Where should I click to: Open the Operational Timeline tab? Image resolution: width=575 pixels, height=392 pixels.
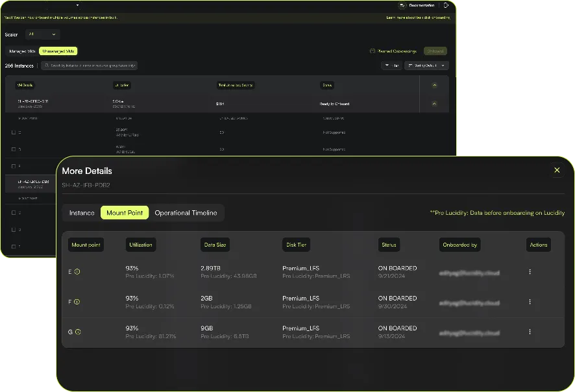pyautogui.click(x=186, y=213)
